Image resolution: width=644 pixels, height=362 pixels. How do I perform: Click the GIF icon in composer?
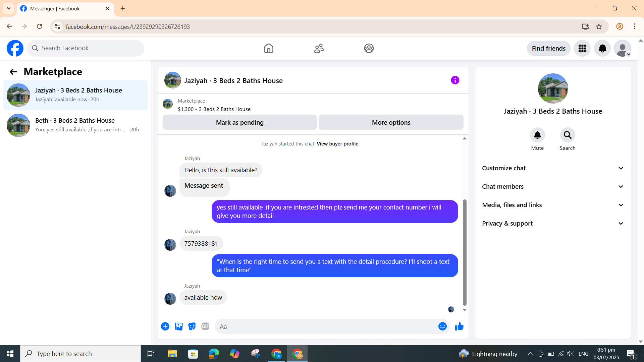205,326
